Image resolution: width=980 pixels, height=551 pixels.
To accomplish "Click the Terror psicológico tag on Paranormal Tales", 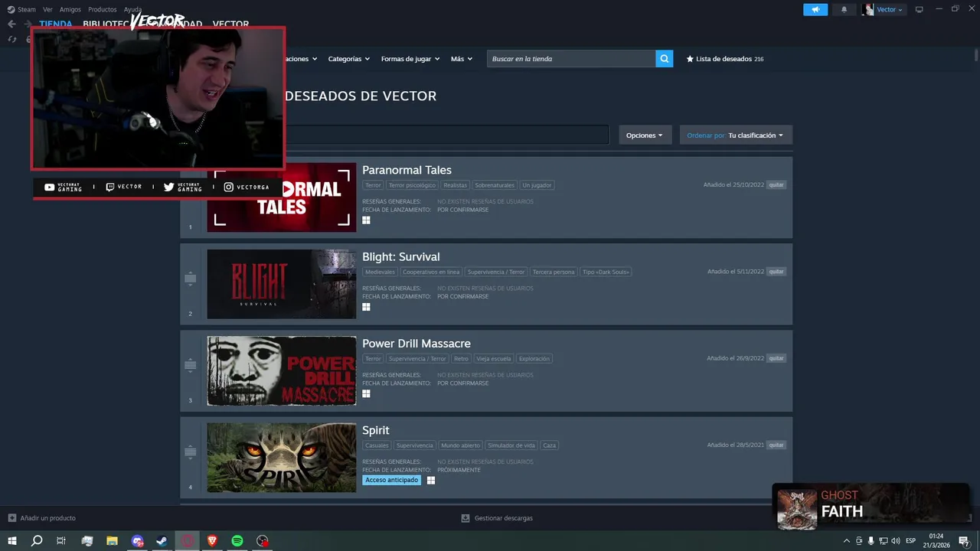I will click(412, 185).
